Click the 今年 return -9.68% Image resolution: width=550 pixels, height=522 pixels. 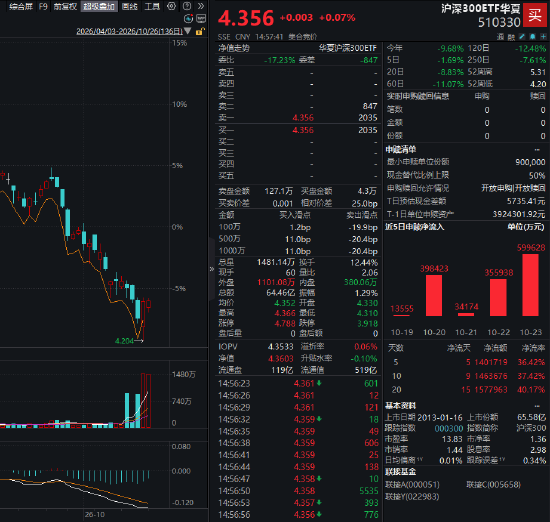tap(450, 48)
